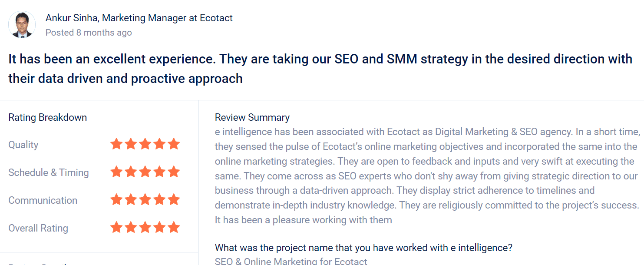
Task: Click the second star in Overall Rating
Action: (x=131, y=228)
